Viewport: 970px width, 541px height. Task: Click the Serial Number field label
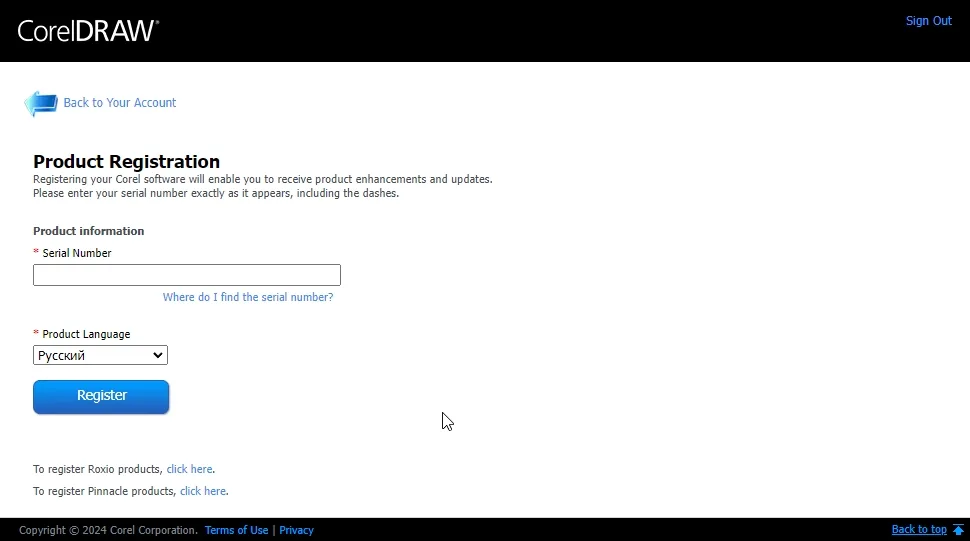pyautogui.click(x=76, y=253)
